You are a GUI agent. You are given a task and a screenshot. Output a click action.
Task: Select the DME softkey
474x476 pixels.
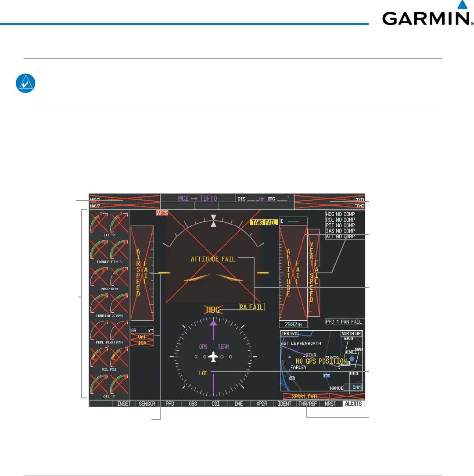[x=239, y=404]
